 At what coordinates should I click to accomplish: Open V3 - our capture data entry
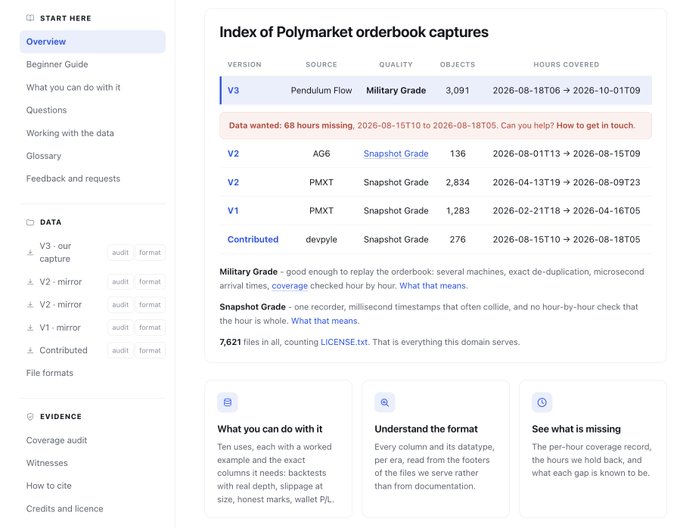click(55, 252)
